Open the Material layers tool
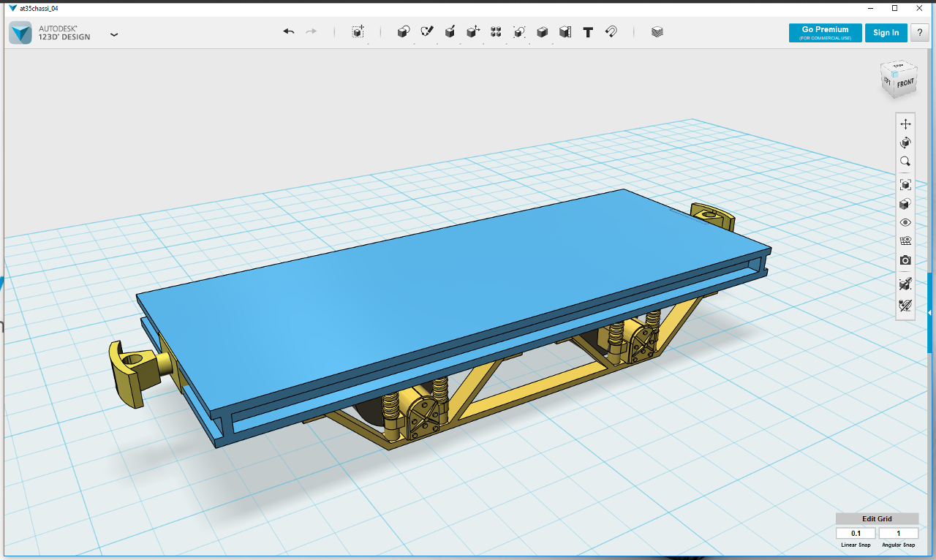 pyautogui.click(x=657, y=32)
